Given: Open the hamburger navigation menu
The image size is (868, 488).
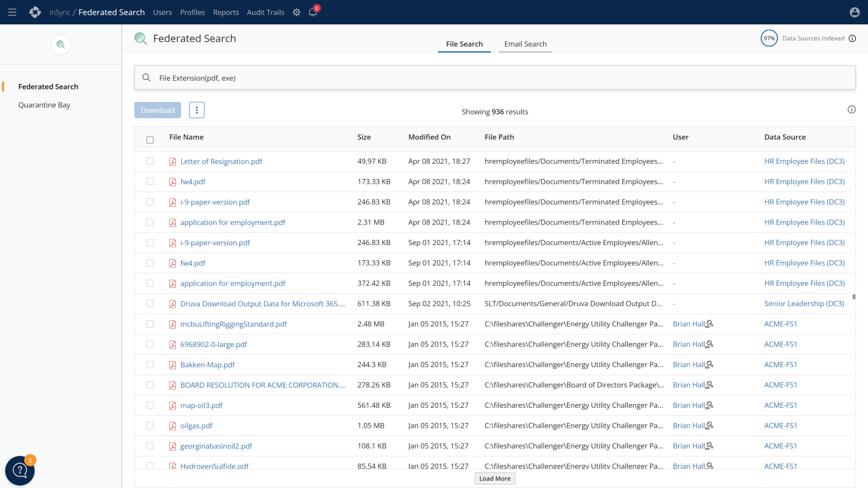Looking at the screenshot, I should click(x=12, y=12).
